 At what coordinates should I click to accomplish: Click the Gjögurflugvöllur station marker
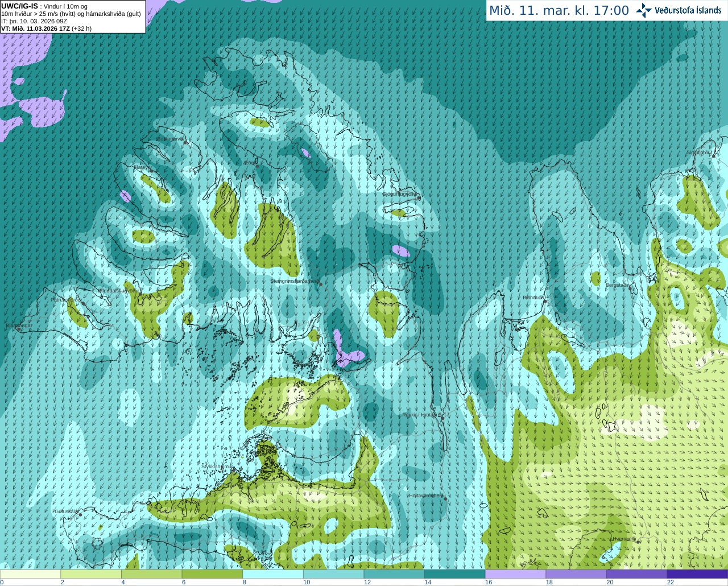tap(418, 197)
